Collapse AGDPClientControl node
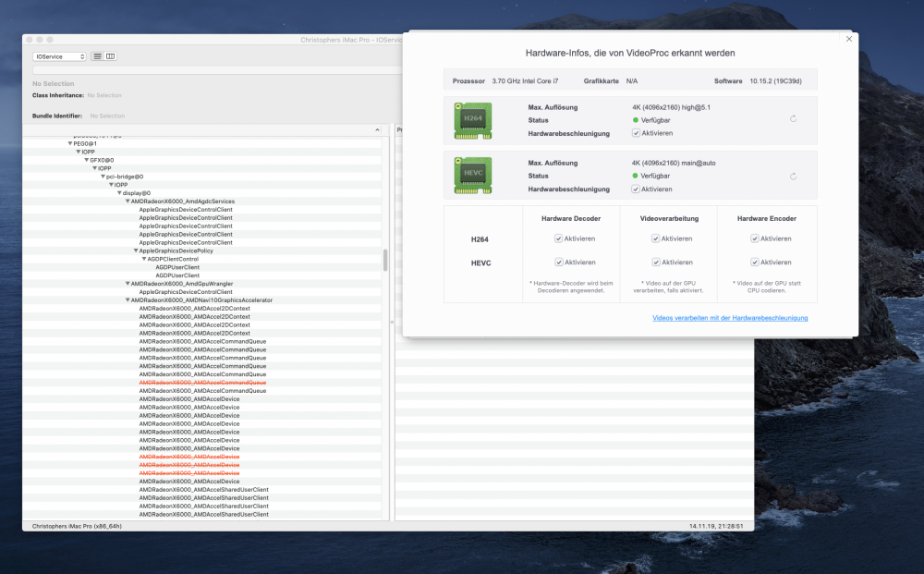The width and height of the screenshot is (924, 574). click(x=144, y=260)
